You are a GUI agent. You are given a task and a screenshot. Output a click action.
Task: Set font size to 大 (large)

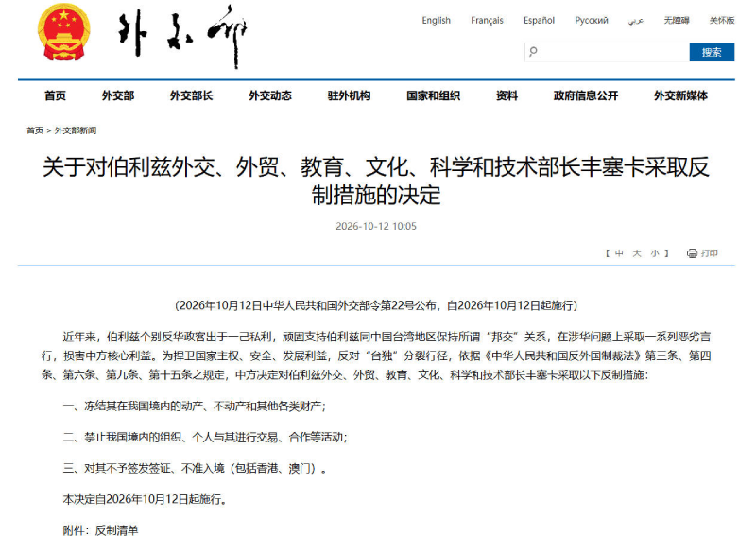[637, 253]
